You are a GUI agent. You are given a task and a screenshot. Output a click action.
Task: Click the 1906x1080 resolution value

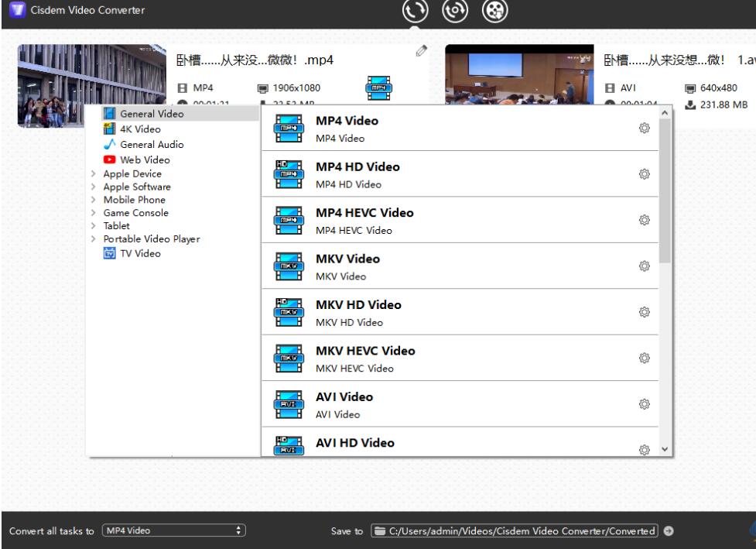click(296, 87)
